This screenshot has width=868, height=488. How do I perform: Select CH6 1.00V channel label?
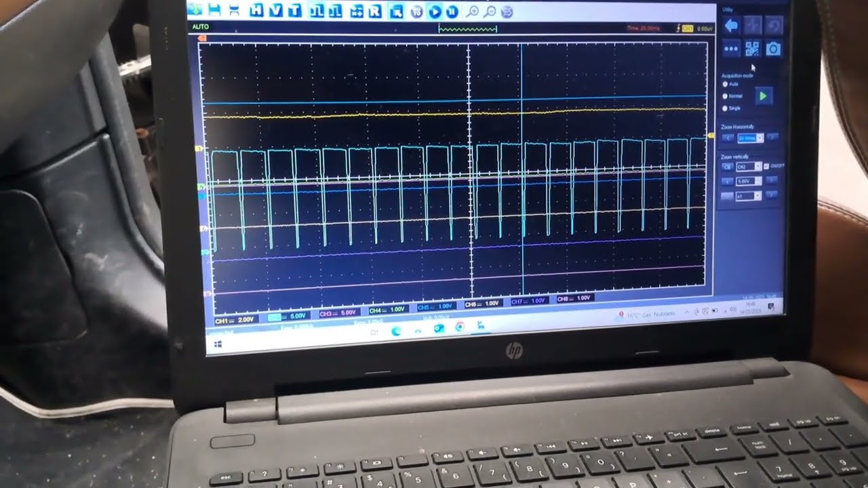point(482,304)
